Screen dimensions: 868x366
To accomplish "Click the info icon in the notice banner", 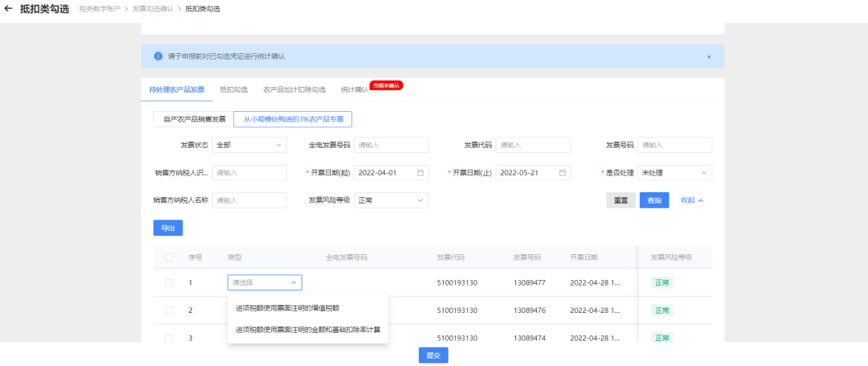I will click(158, 56).
